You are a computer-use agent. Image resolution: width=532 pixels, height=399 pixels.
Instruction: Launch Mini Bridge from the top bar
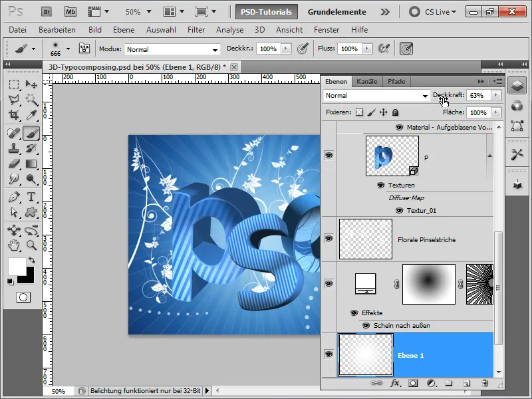pos(70,12)
